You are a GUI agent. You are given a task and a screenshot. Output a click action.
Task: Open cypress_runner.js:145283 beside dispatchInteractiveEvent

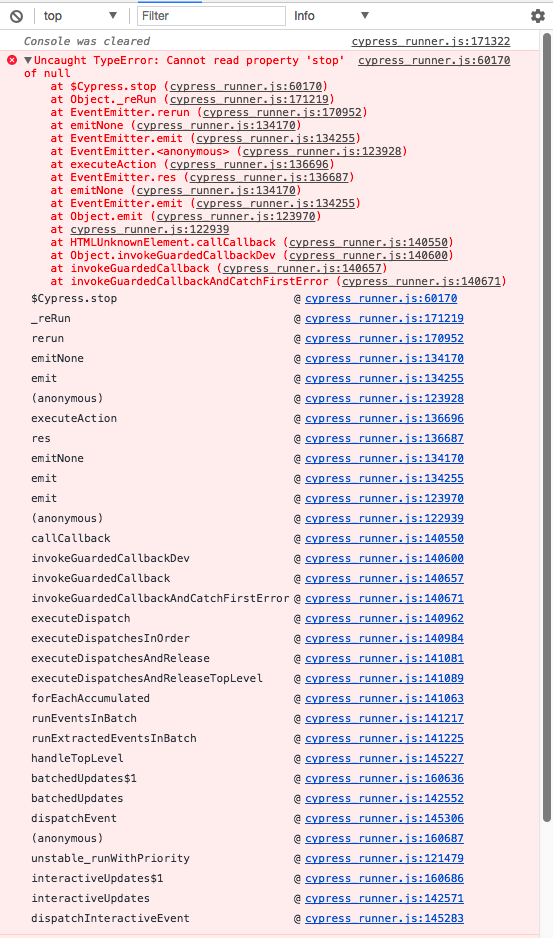coord(384,919)
